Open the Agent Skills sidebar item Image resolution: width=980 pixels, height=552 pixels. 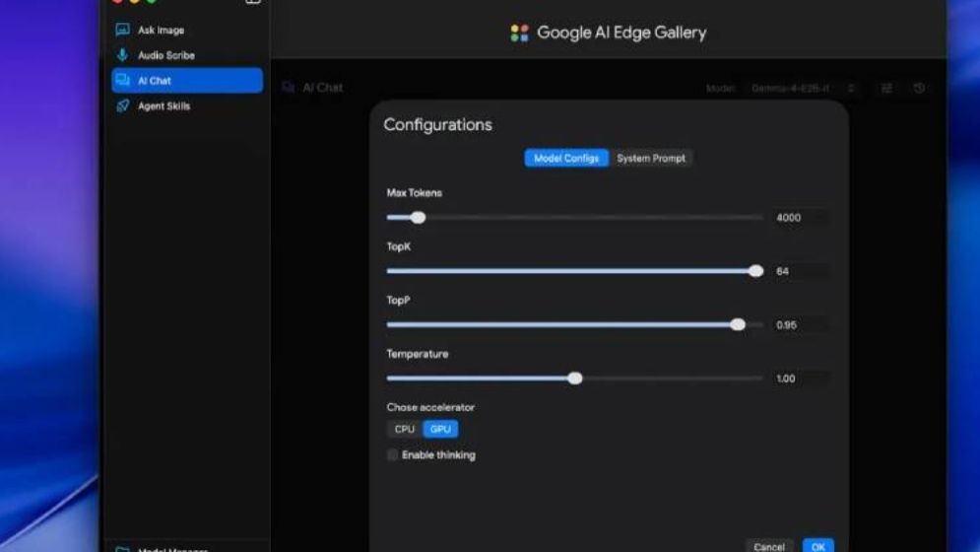click(187, 105)
